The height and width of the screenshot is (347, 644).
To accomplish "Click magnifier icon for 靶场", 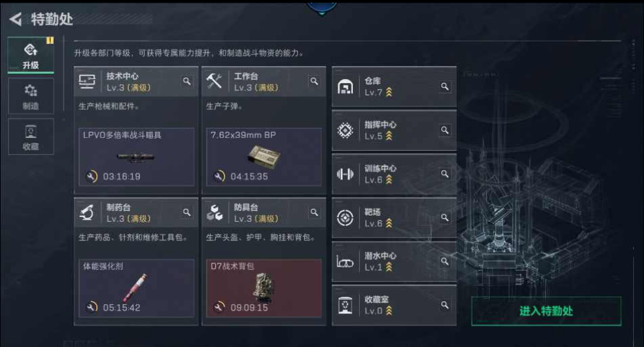I will [445, 218].
